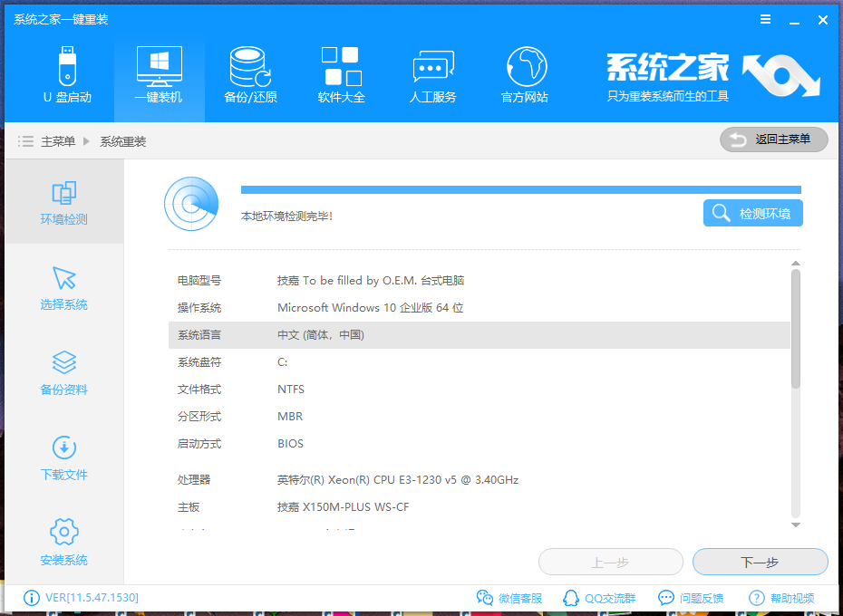The image size is (843, 616).
Task: Click the scroll up arrow of the info list
Action: coord(796,264)
